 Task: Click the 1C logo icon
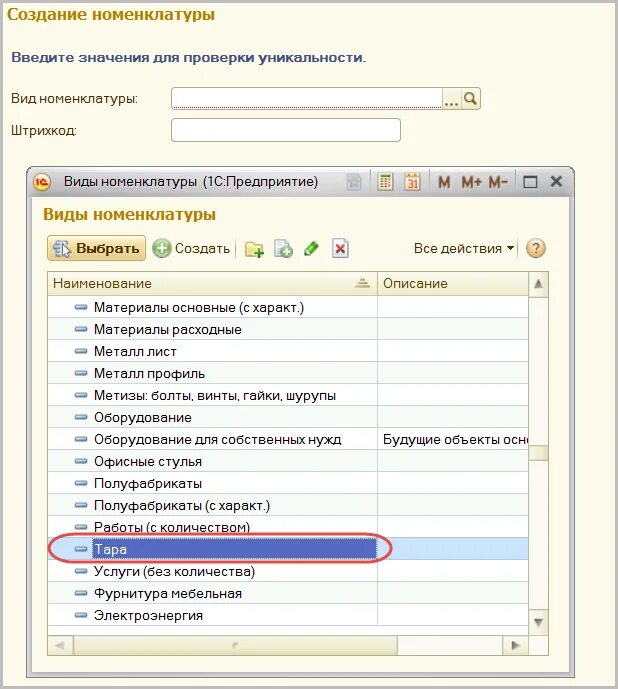43,182
